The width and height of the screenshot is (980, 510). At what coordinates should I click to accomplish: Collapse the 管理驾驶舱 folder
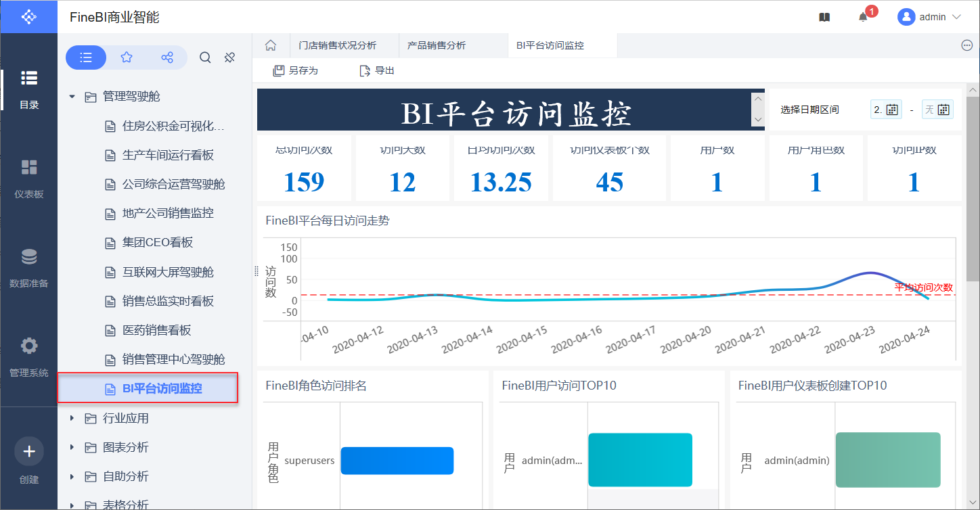(x=72, y=97)
